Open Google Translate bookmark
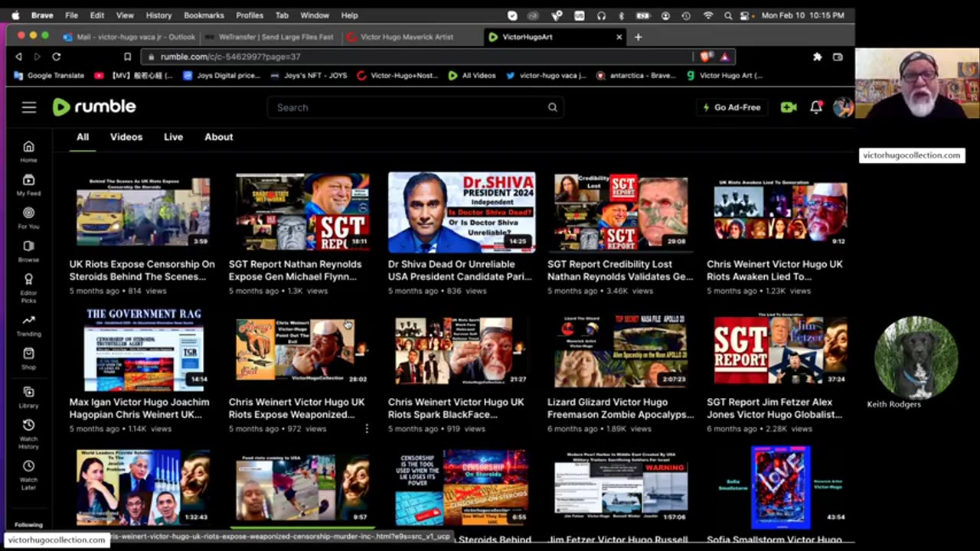Image resolution: width=980 pixels, height=551 pixels. 49,76
